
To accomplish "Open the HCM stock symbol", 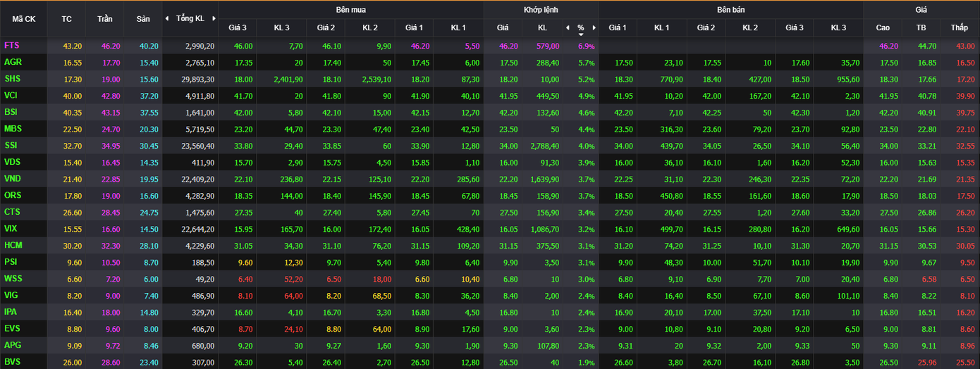I will click(x=13, y=246).
